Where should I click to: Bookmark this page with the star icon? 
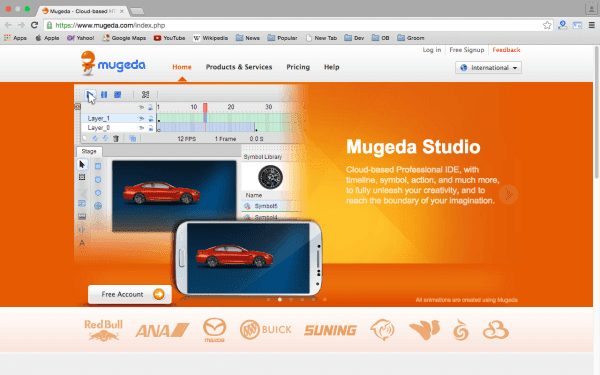(x=547, y=25)
